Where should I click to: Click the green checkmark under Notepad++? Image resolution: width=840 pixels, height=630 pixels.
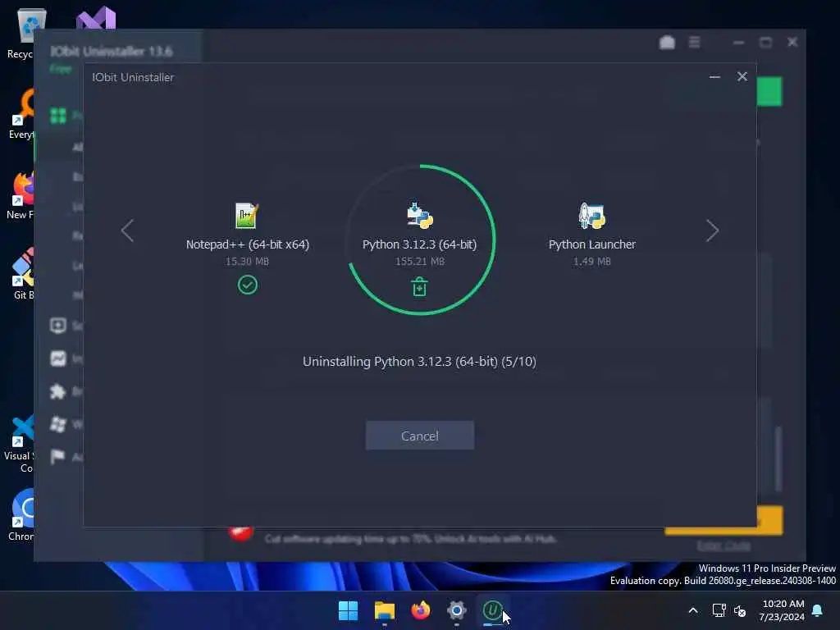pos(248,285)
